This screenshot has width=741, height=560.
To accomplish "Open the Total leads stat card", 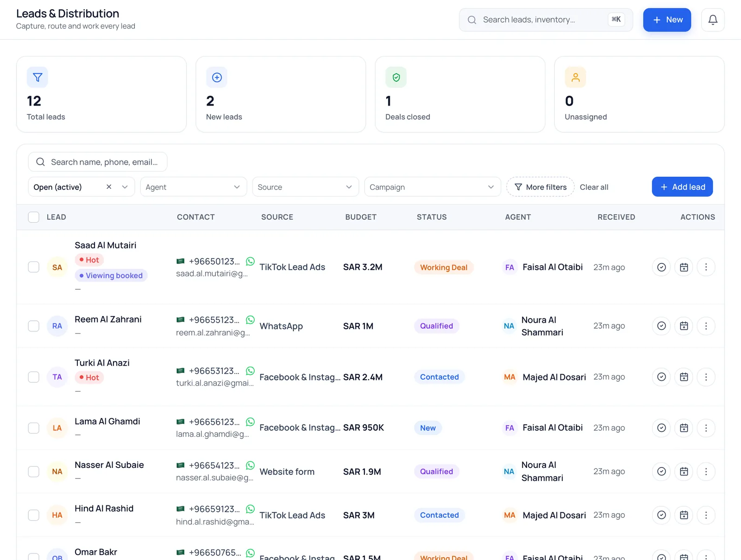I will tap(101, 94).
